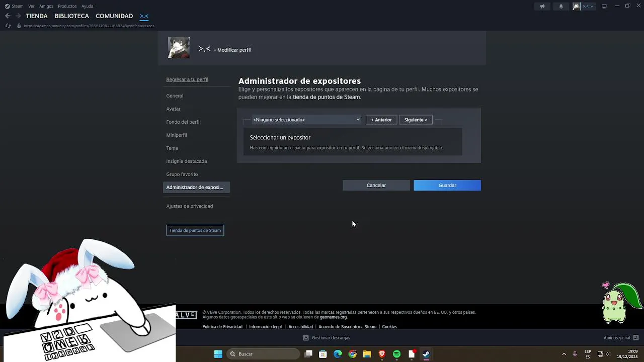Click the small avatar in the title bar

click(577, 7)
